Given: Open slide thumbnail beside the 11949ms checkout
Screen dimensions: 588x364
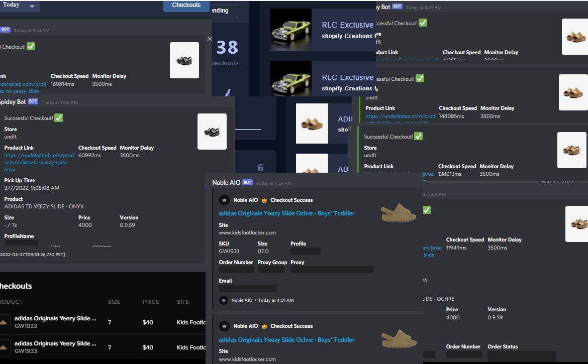Looking at the screenshot, I should click(x=577, y=223).
